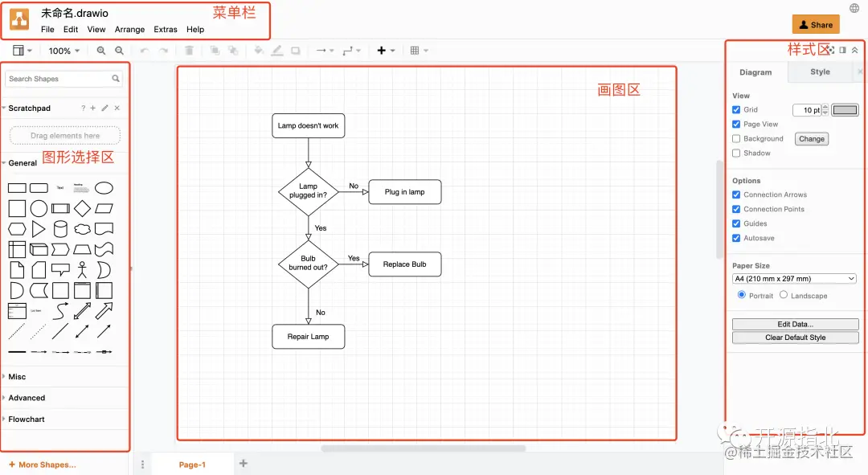
Task: Select the Landscape radio button
Action: pyautogui.click(x=784, y=295)
